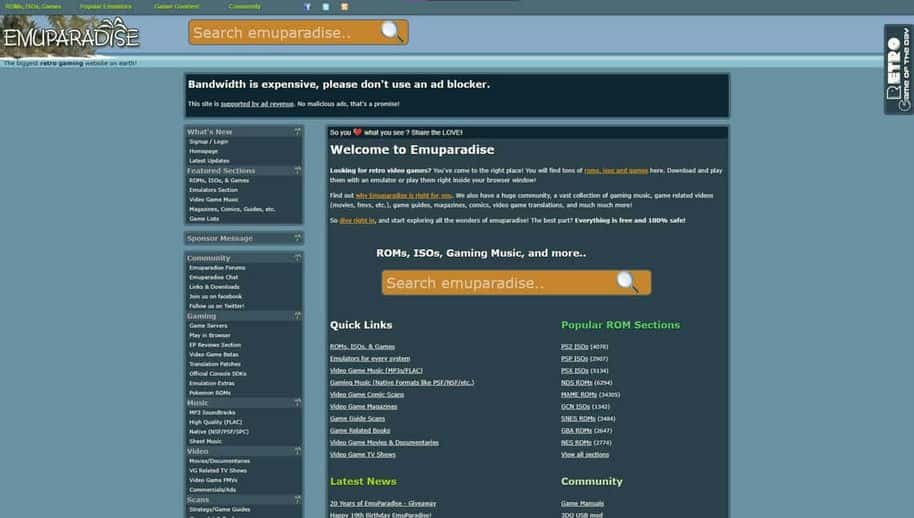Open Video Game Comic Scans quick link
914x518 pixels.
[367, 394]
